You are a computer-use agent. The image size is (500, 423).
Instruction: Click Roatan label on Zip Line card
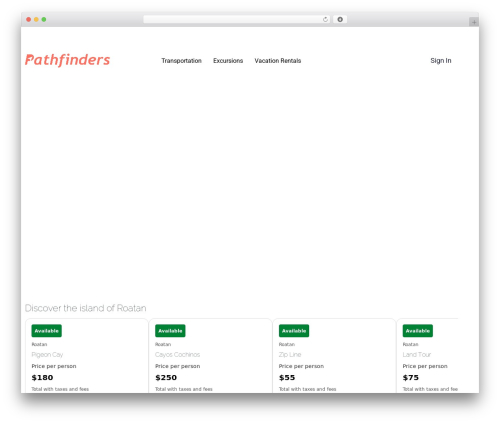287,344
